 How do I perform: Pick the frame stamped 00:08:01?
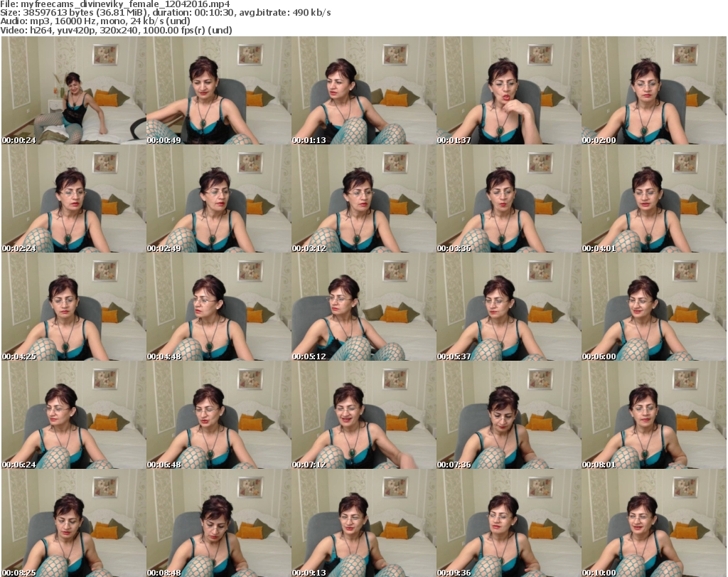click(654, 415)
